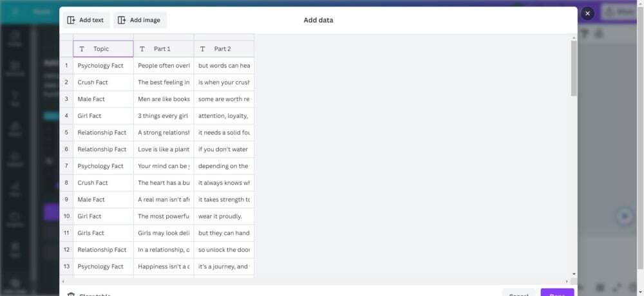
Task: Click the scroll down arrow of the table
Action: tap(574, 274)
